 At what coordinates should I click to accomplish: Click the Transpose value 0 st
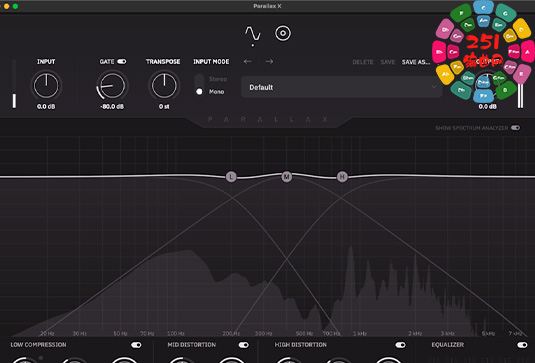click(x=164, y=107)
